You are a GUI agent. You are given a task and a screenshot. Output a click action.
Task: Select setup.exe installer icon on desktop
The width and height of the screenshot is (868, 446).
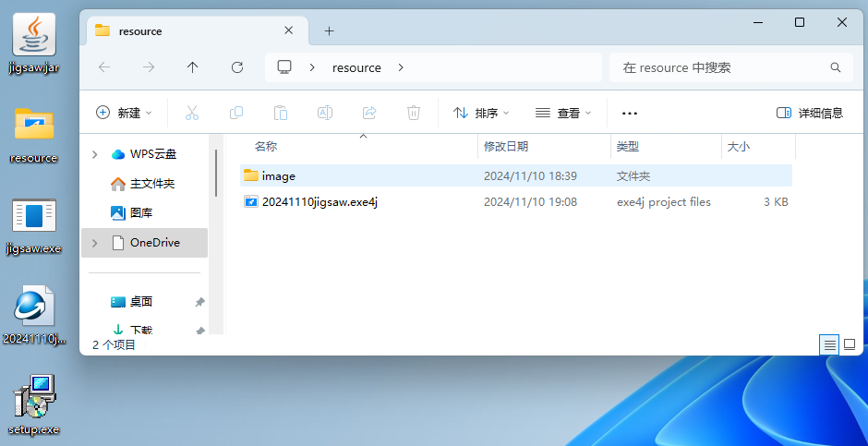pyautogui.click(x=34, y=404)
